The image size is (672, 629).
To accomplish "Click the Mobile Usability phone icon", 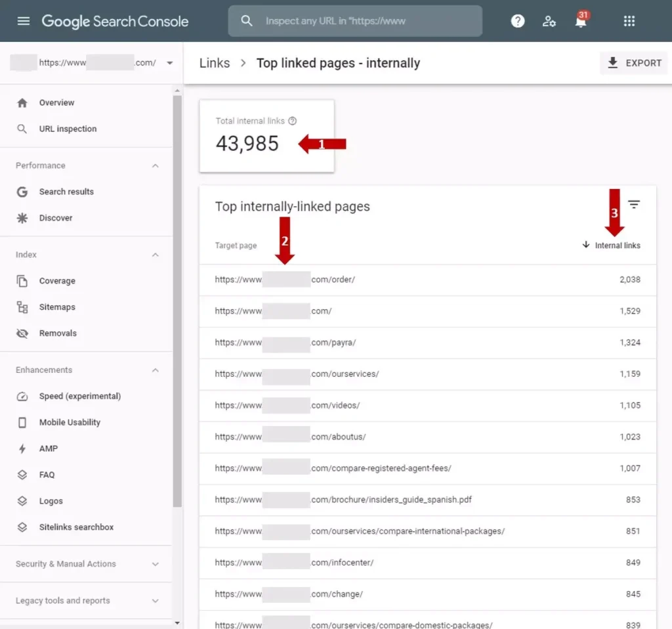I will (x=22, y=423).
